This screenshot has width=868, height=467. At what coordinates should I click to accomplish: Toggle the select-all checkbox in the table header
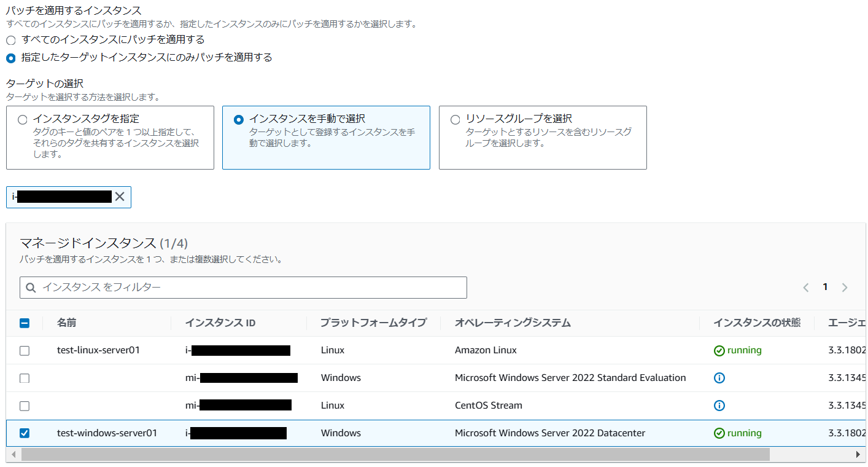pyautogui.click(x=25, y=322)
